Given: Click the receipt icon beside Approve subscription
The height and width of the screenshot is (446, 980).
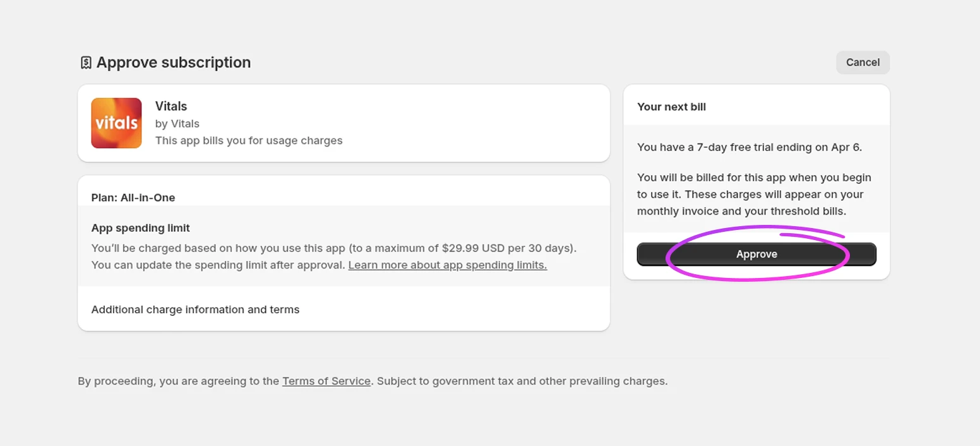Looking at the screenshot, I should 86,63.
